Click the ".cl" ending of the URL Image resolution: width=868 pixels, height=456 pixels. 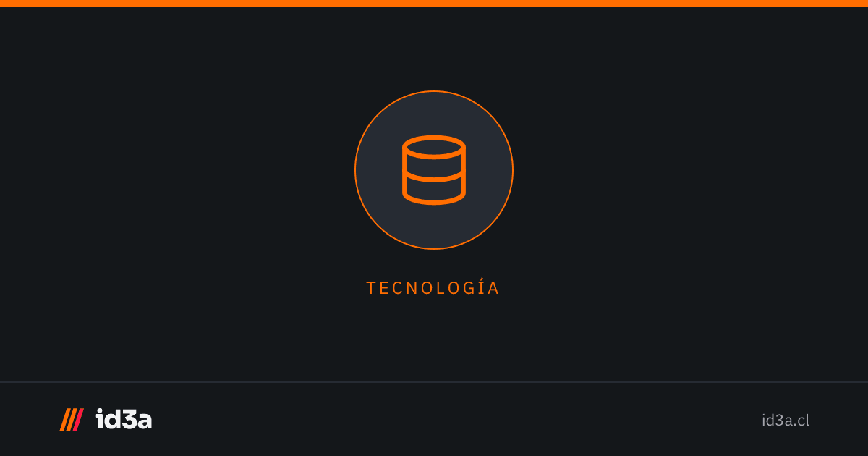[802, 420]
